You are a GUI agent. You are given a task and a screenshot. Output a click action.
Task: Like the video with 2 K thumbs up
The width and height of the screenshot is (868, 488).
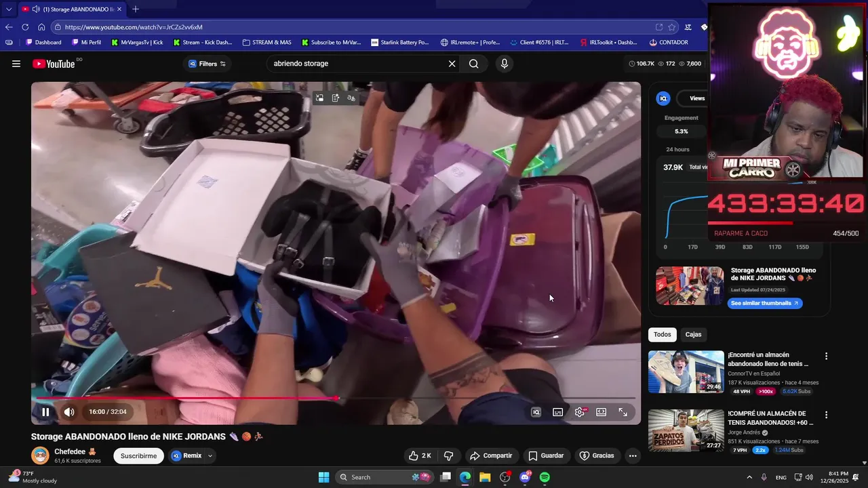[420, 455]
